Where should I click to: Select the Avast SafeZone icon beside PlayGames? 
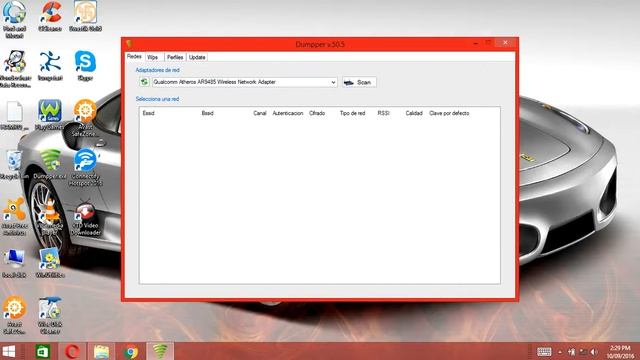tap(85, 118)
